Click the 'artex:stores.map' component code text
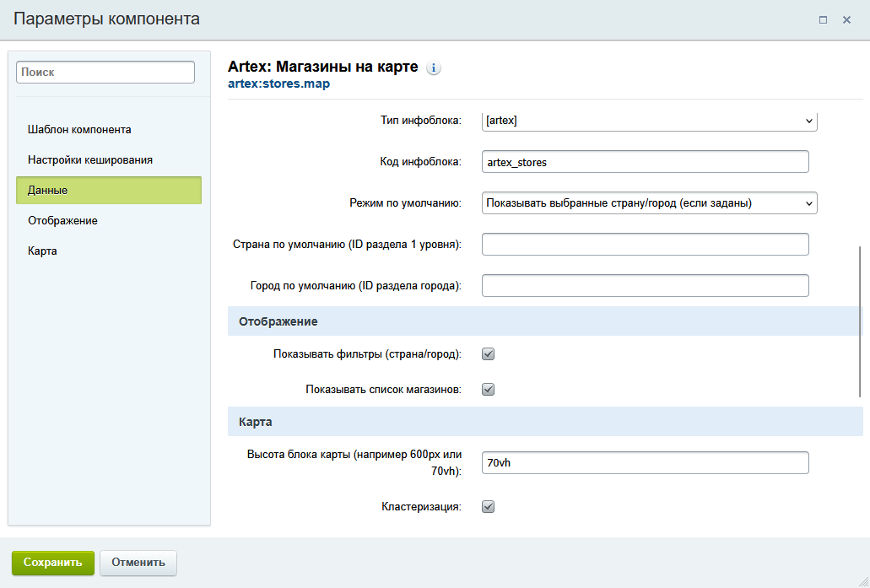 (x=278, y=84)
